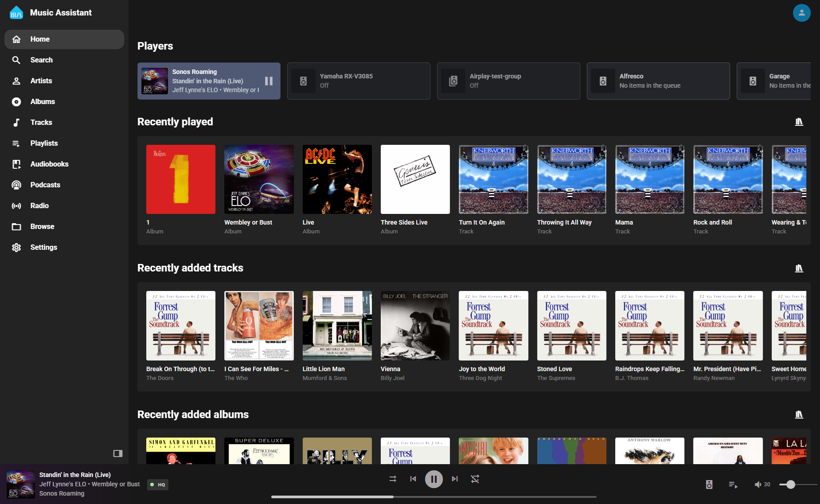This screenshot has width=820, height=504.
Task: Open player selection speaker icon in footer
Action: (x=709, y=485)
